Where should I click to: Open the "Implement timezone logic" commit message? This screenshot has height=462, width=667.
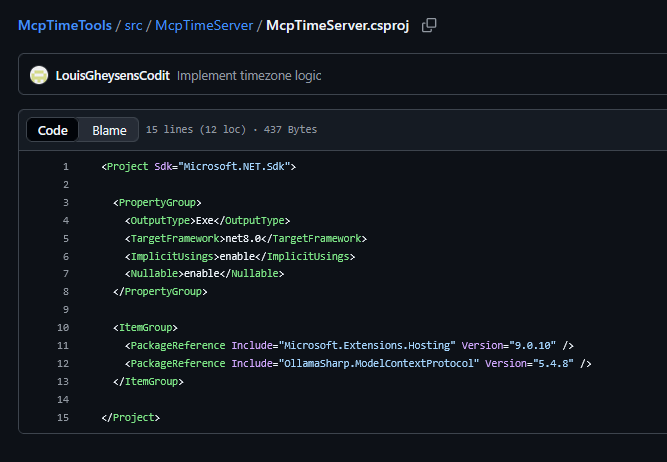point(249,76)
